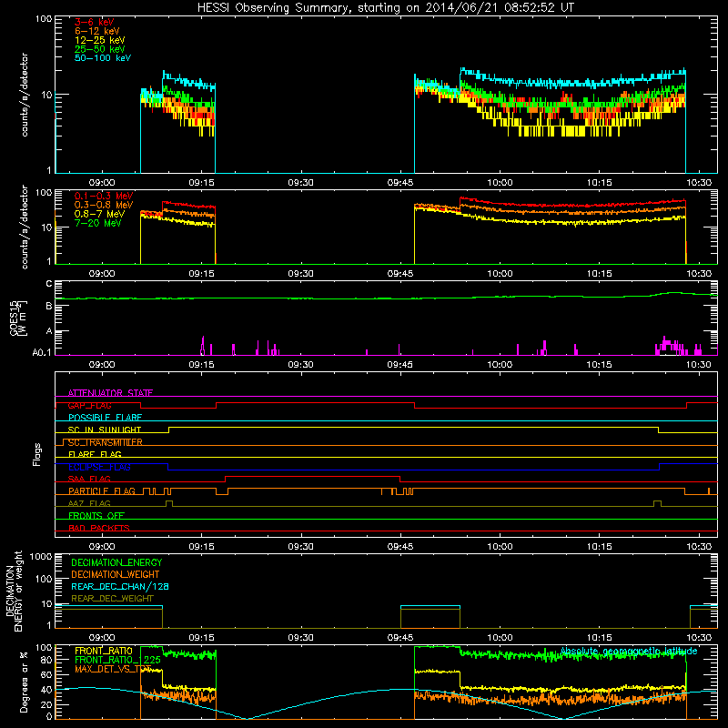Screen dimensions: 728x728
Task: Click the FRONT_RATIO legend label
Action: (x=104, y=651)
